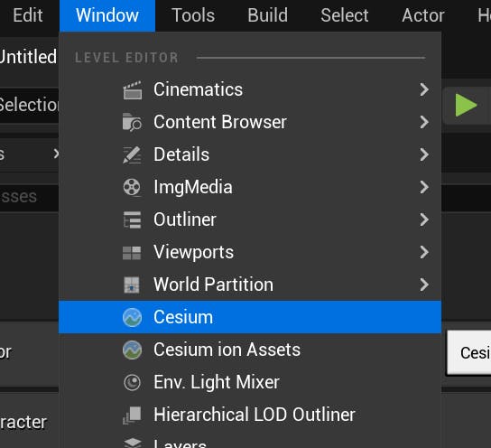This screenshot has height=448, width=491.
Task: Open the Edit menu
Action: click(28, 15)
